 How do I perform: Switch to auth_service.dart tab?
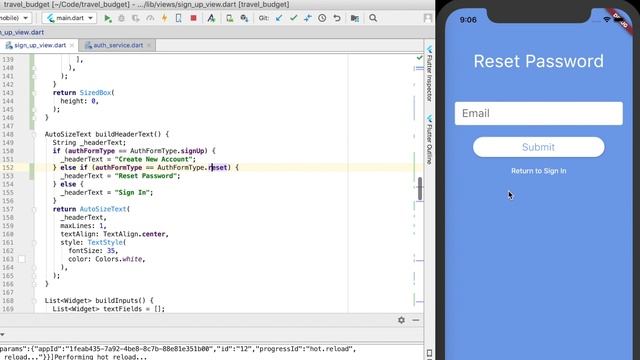(118, 45)
